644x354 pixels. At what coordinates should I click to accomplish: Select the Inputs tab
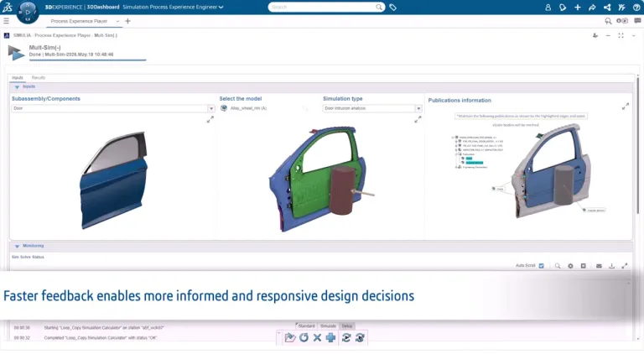click(18, 78)
